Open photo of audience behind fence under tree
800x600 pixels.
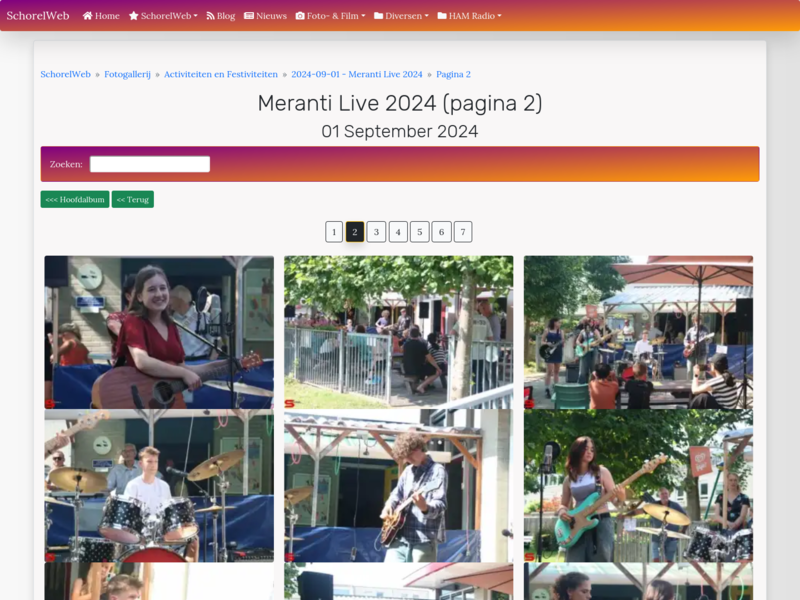coord(398,332)
